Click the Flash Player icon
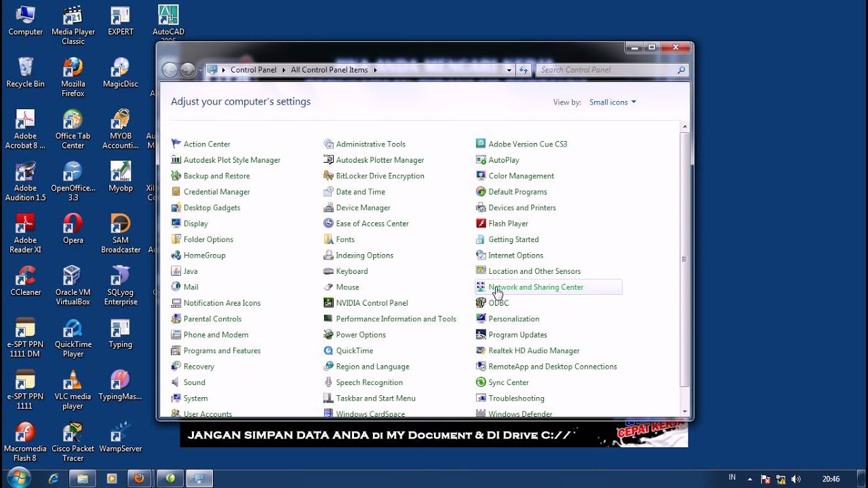The width and height of the screenshot is (868, 488). point(481,224)
